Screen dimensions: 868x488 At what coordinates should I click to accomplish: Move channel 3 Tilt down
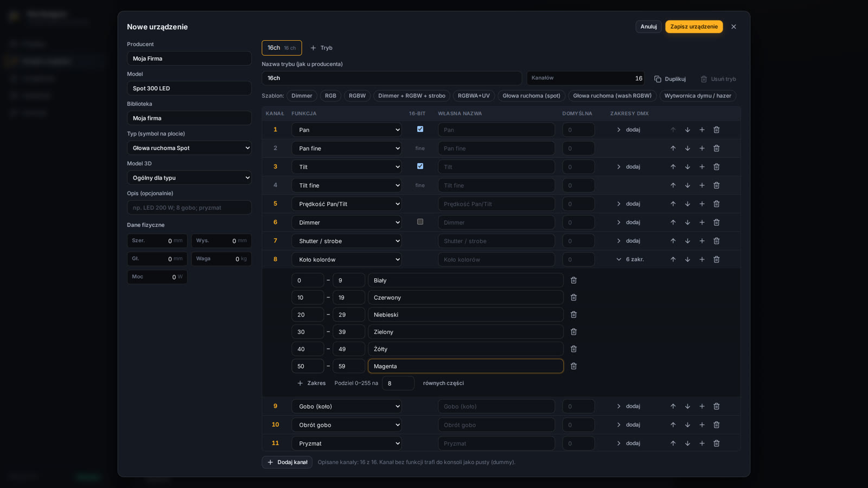(687, 166)
